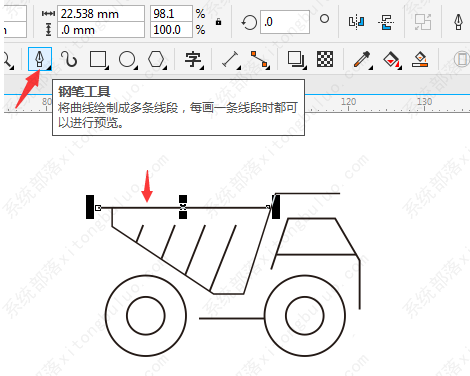Viewport: 470px width, 376px height.
Task: Click the rotation angle field .0
Action: tap(285, 22)
